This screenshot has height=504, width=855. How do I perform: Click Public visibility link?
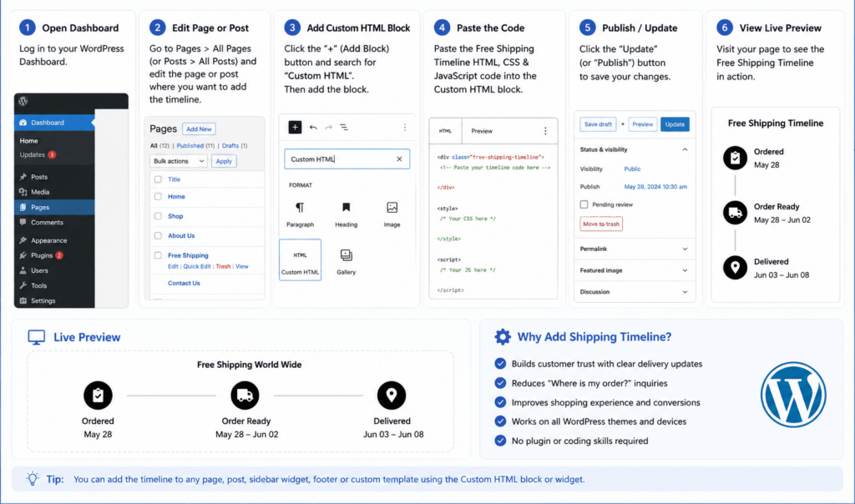tap(632, 169)
